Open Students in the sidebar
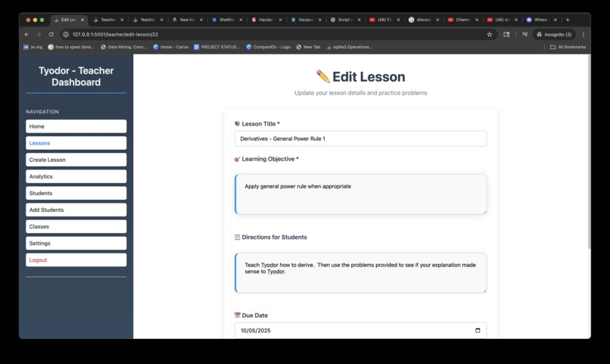The height and width of the screenshot is (364, 610). click(x=76, y=193)
